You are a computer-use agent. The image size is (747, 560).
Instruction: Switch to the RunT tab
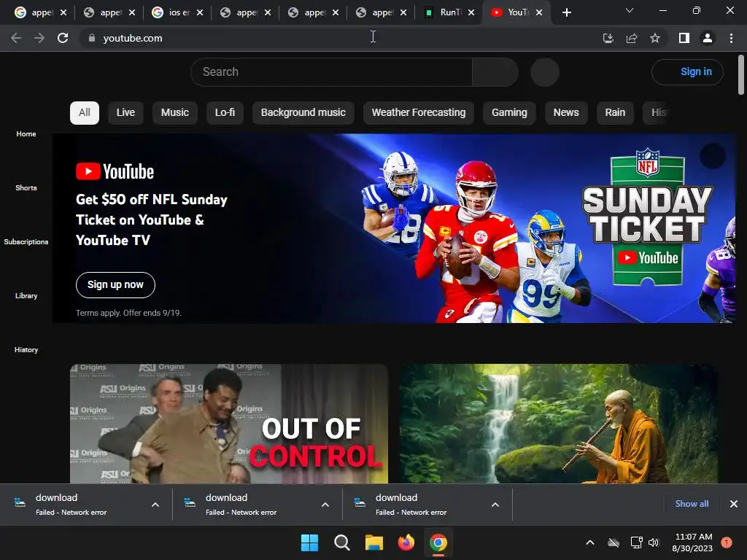pyautogui.click(x=449, y=12)
